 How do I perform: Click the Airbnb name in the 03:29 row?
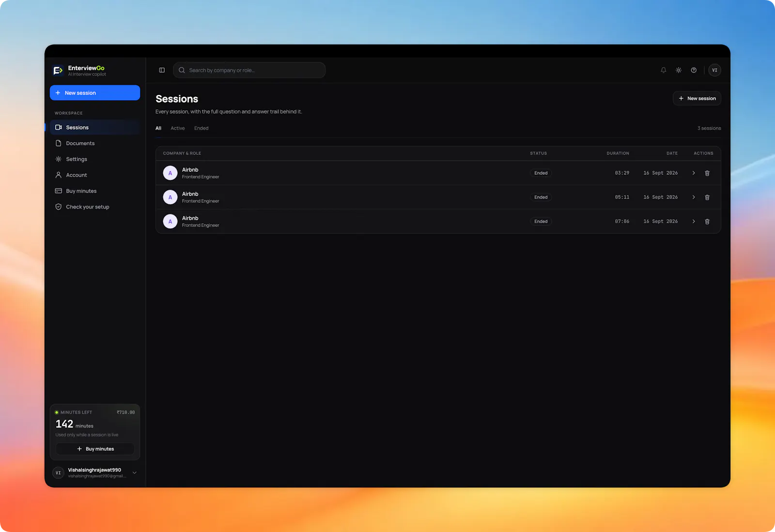pos(190,170)
